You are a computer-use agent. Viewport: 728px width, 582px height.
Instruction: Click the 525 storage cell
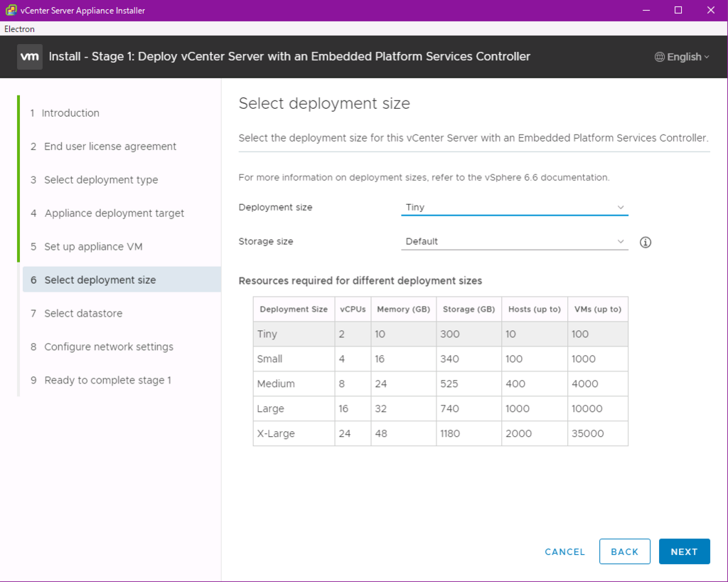point(469,384)
